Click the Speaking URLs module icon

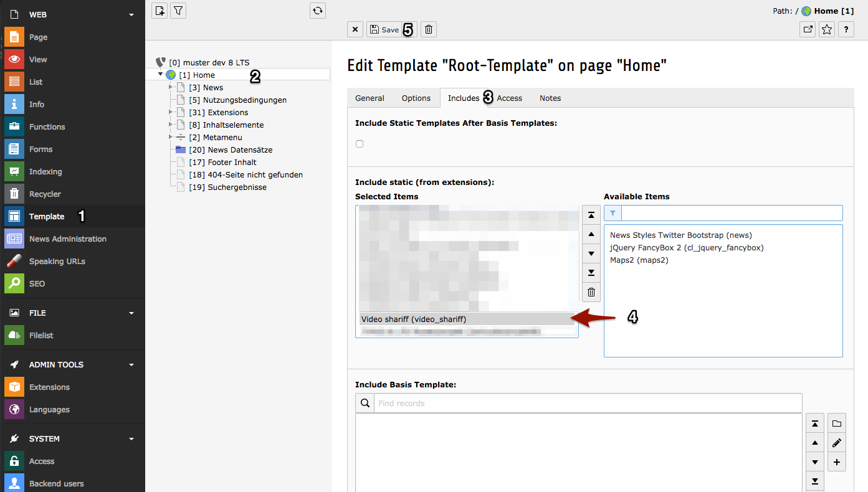pos(14,261)
